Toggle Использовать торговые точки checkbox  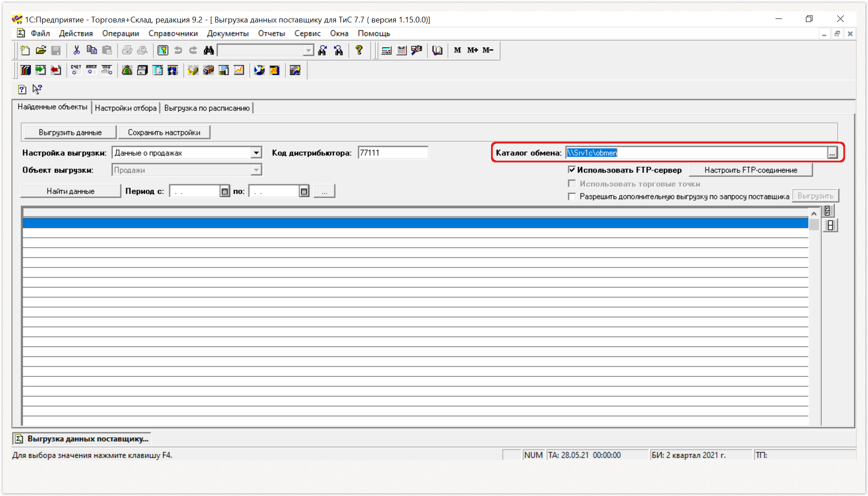pyautogui.click(x=572, y=184)
